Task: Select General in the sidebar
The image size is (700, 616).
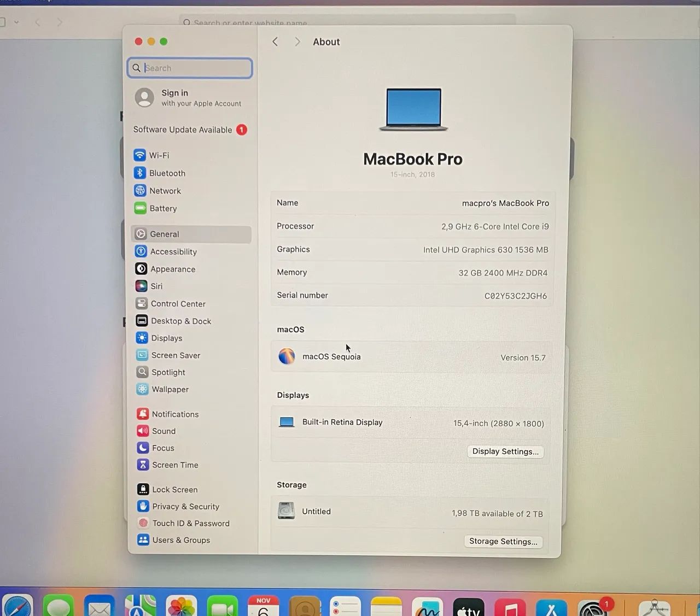Action: pyautogui.click(x=191, y=234)
